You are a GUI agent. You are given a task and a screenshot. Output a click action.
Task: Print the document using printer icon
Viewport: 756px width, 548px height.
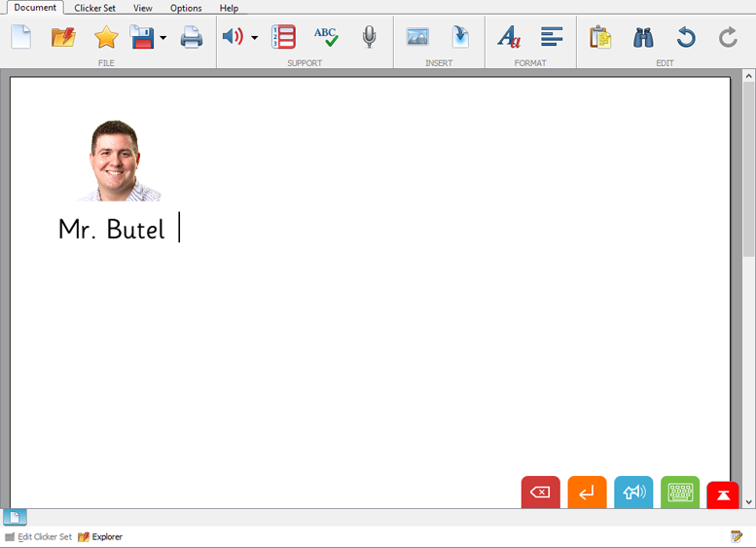[x=192, y=38]
